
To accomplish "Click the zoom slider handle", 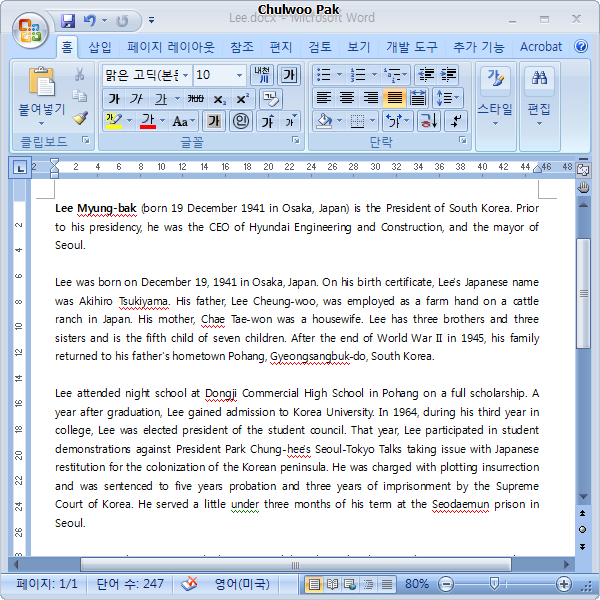I will 494,584.
